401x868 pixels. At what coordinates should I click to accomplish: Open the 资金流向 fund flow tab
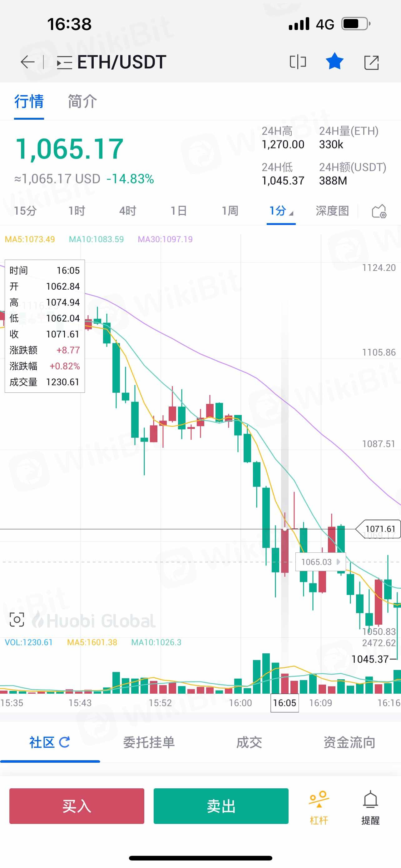point(349,742)
